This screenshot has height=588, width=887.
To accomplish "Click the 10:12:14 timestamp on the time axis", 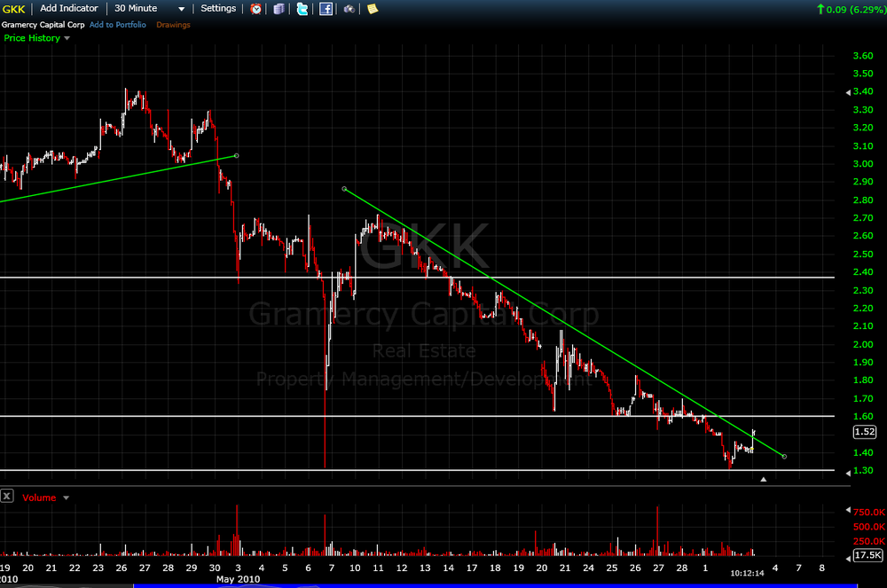I will 747,573.
